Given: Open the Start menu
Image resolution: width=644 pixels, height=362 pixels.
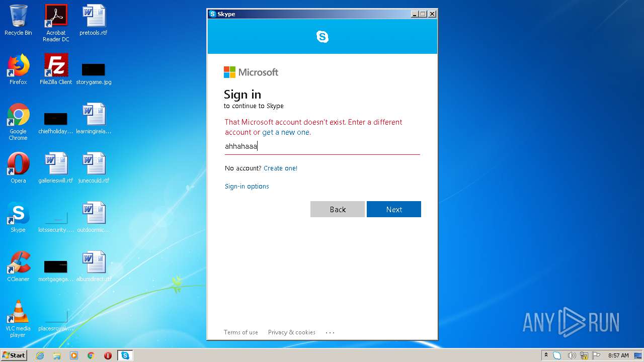Looking at the screenshot, I should tap(14, 355).
